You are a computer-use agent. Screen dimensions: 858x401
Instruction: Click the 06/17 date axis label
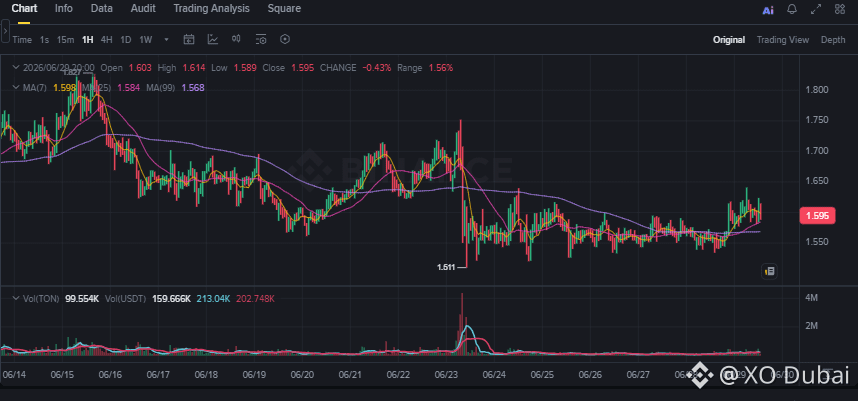click(x=159, y=375)
